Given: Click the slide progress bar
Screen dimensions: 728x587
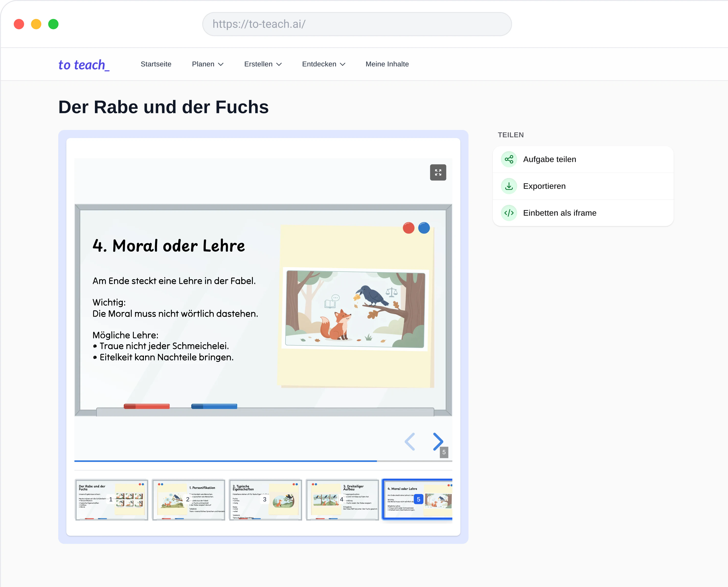Looking at the screenshot, I should tap(263, 461).
